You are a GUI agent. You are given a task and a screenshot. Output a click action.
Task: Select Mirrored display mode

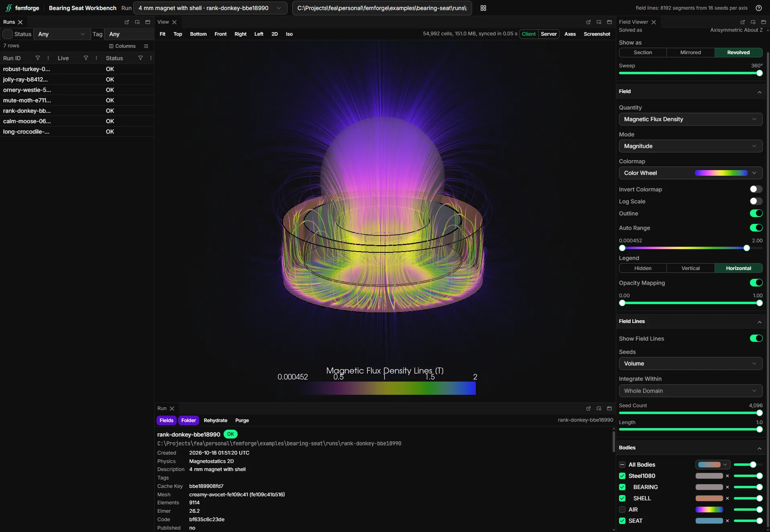click(691, 53)
